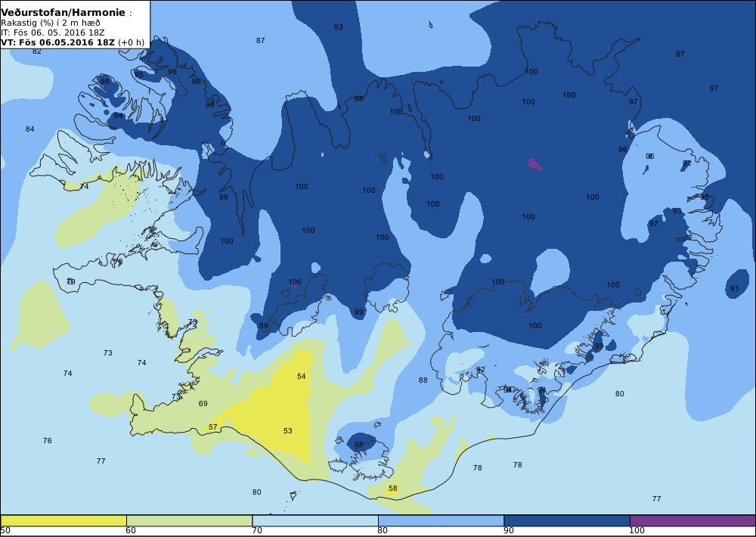Click the legend tick label '60'
756x537 pixels.
(131, 531)
